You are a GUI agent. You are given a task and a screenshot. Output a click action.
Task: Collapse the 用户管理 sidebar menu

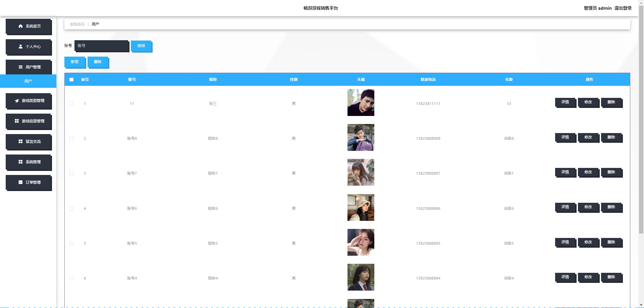pos(29,67)
